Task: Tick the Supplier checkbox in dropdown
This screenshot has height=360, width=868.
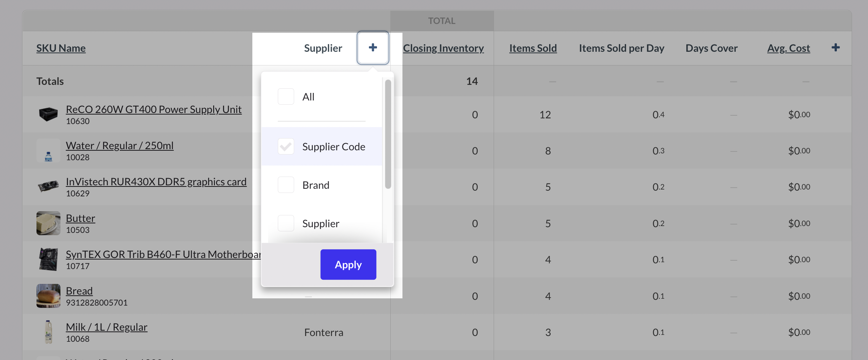Action: (x=286, y=223)
